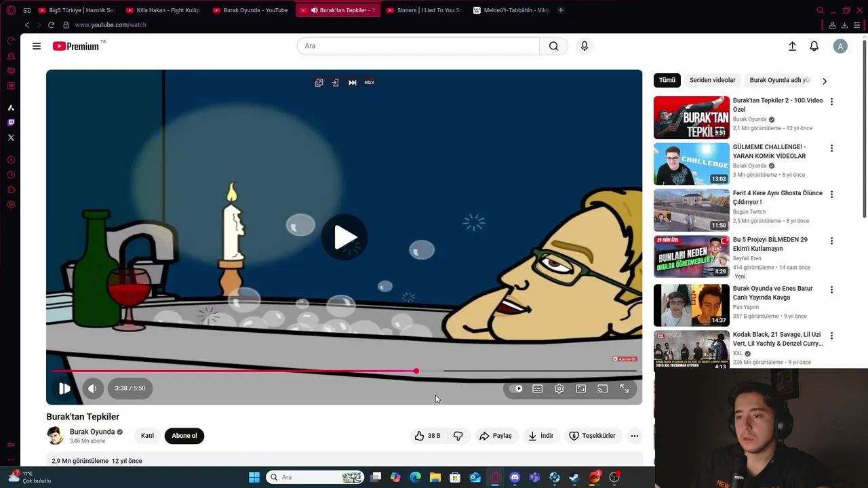Open Discord from the taskbar
This screenshot has height=488, width=868.
point(515,477)
